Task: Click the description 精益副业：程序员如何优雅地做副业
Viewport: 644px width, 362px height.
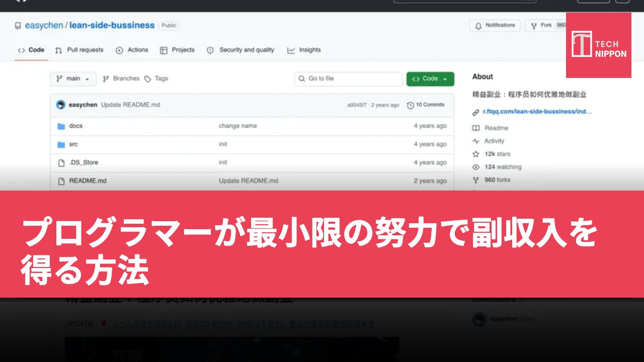Action: click(529, 95)
